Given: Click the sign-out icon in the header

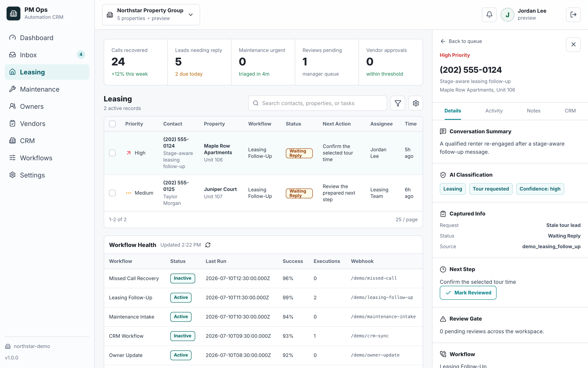Looking at the screenshot, I should pyautogui.click(x=573, y=15).
